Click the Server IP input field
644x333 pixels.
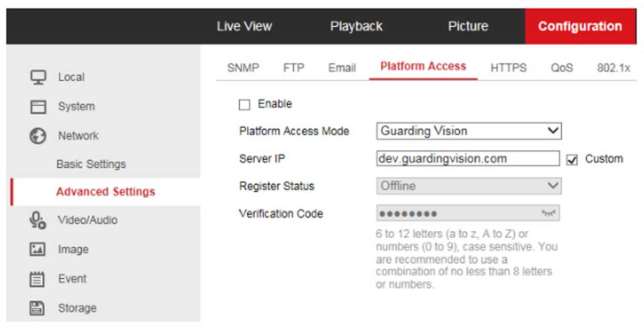pyautogui.click(x=468, y=159)
